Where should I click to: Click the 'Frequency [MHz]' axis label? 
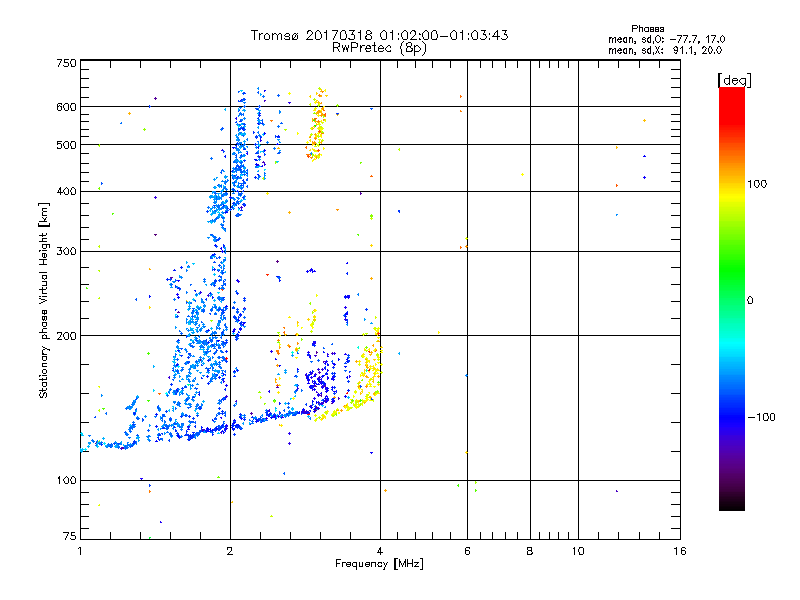379,564
